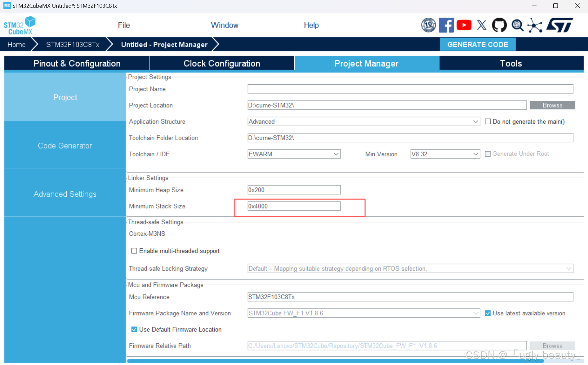Open Firmware Package Name and Version dropdown
Image resolution: width=588 pixels, height=365 pixels.
click(x=364, y=313)
